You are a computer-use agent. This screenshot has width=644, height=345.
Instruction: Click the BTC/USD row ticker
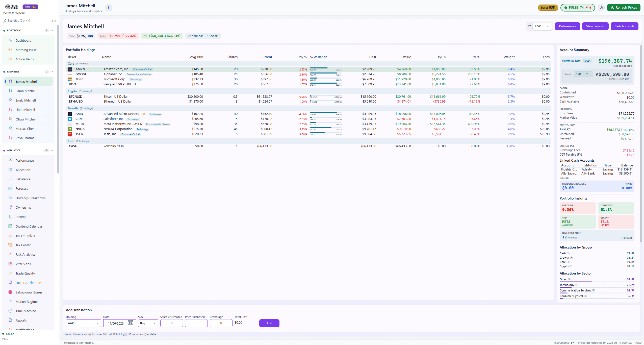pos(76,96)
